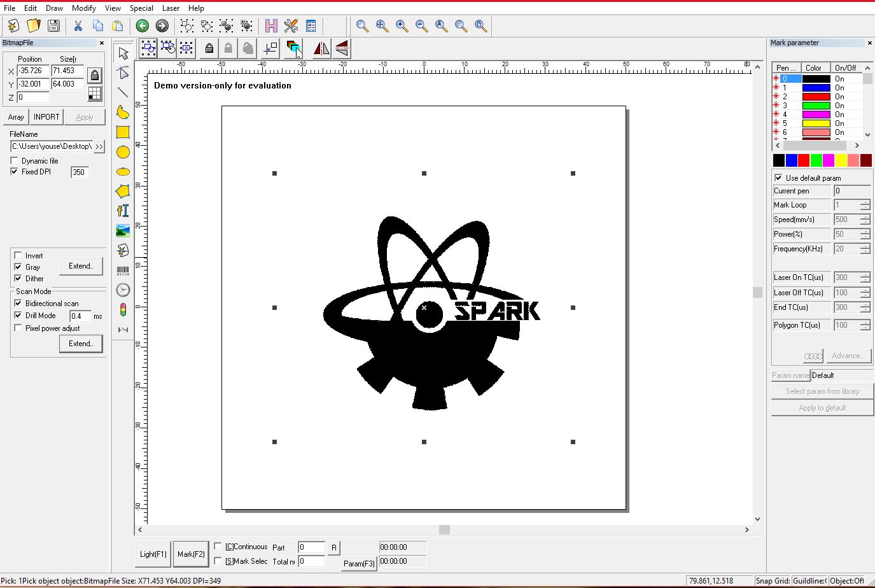Viewport: 875px width, 588px height.
Task: Click the Fixed DPI value field
Action: click(x=80, y=172)
